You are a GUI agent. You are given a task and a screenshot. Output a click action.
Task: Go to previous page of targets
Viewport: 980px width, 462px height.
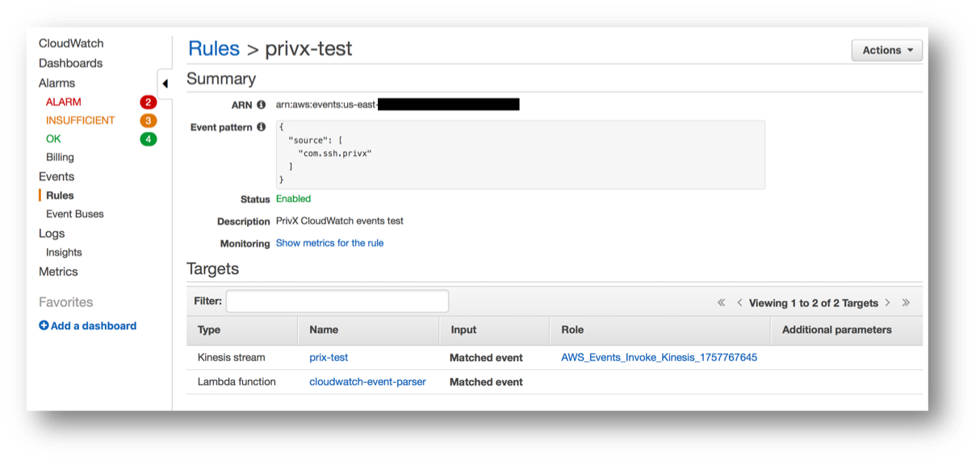coord(739,303)
